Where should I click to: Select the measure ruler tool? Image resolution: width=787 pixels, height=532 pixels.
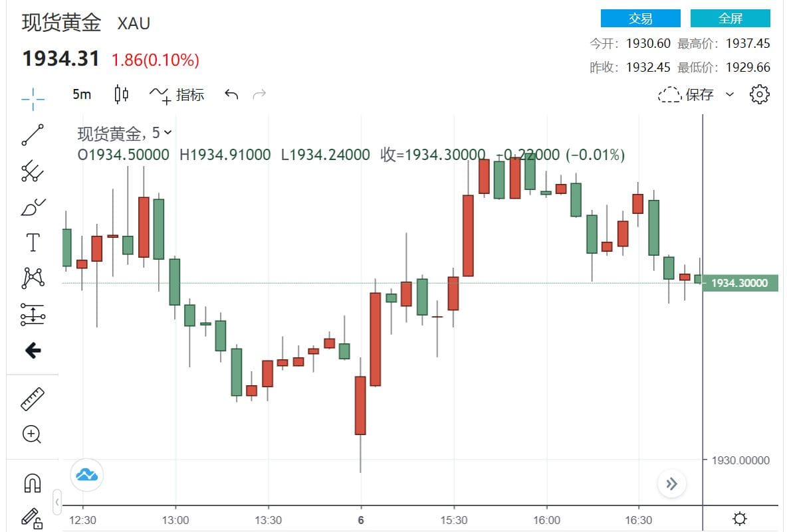33,399
